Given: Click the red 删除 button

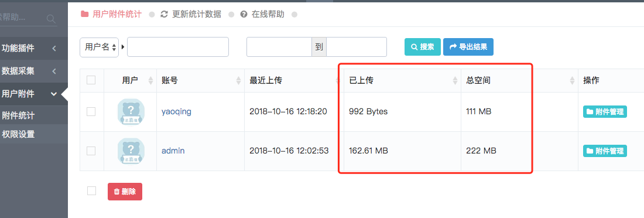Looking at the screenshot, I should [x=125, y=192].
